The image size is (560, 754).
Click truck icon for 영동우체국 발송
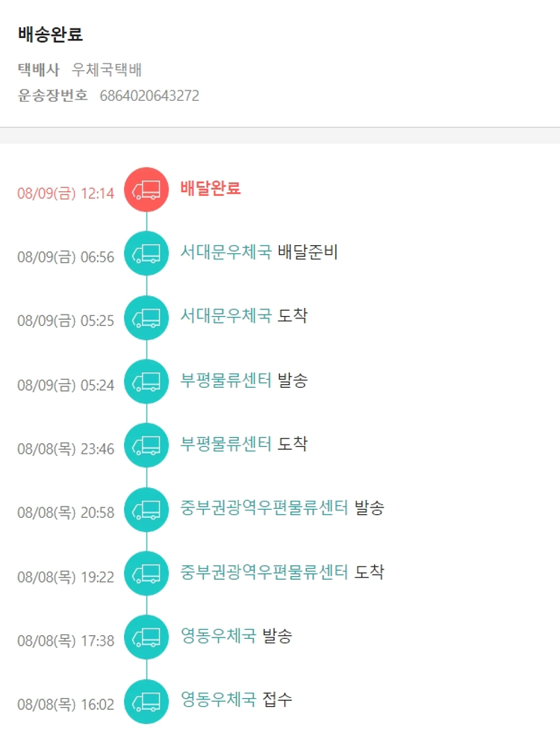click(x=146, y=637)
